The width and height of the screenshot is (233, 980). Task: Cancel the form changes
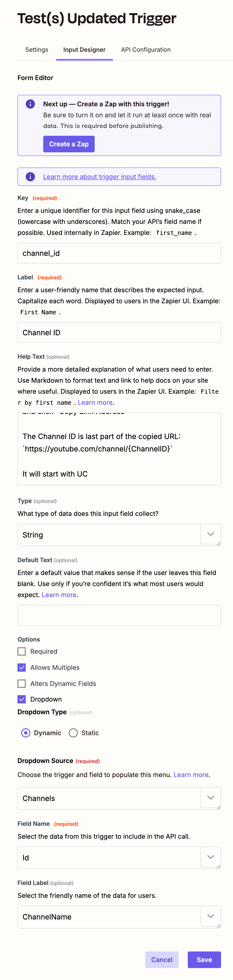click(x=162, y=960)
